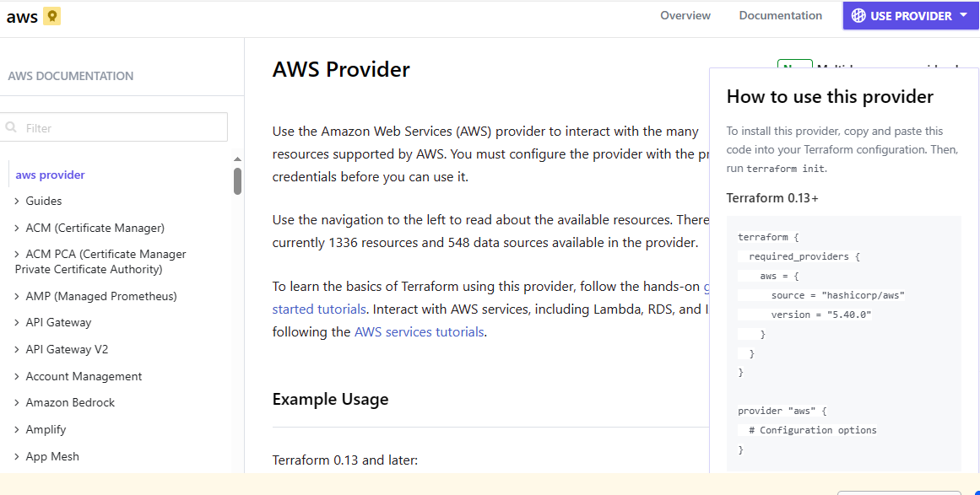980x495 pixels.
Task: Click the aws logo text
Action: point(23,17)
